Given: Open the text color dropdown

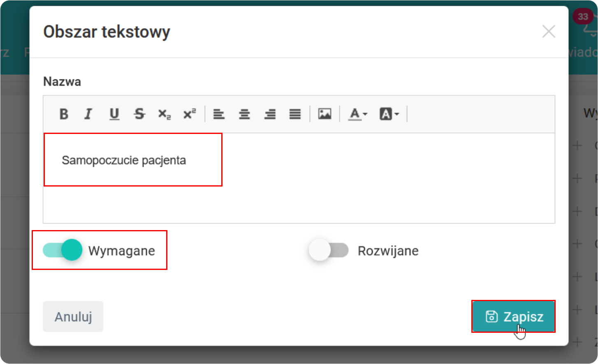Looking at the screenshot, I should [x=358, y=114].
